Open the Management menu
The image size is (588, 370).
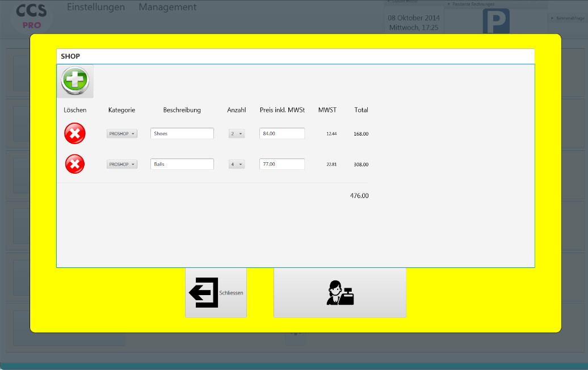pyautogui.click(x=167, y=7)
